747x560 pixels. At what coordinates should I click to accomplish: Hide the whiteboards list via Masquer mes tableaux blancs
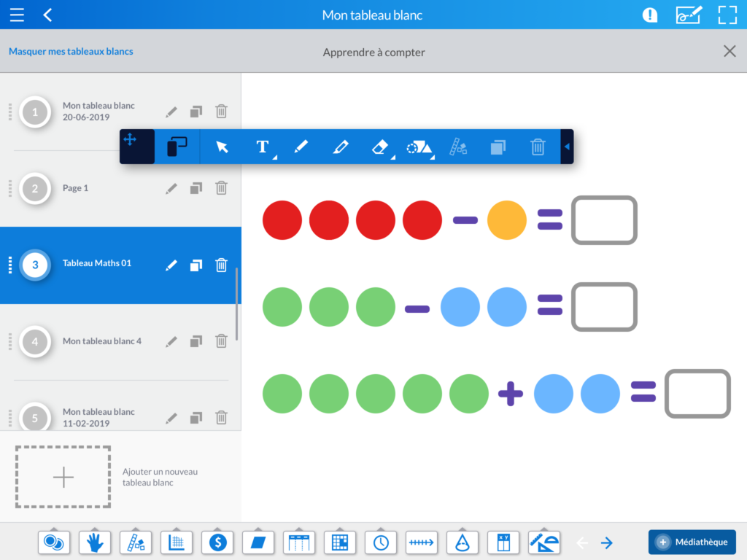click(x=71, y=52)
